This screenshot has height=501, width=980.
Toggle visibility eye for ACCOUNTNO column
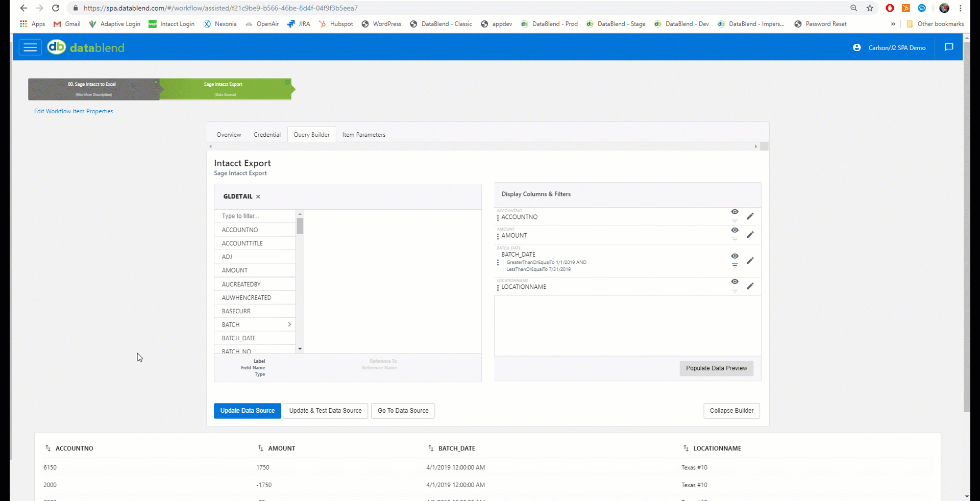click(x=735, y=212)
